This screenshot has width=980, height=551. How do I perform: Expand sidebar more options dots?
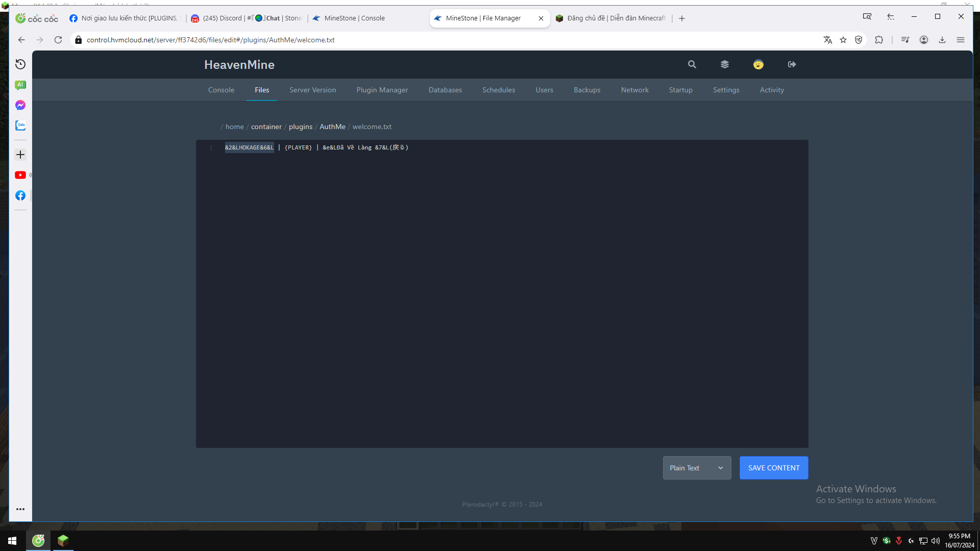click(x=20, y=509)
